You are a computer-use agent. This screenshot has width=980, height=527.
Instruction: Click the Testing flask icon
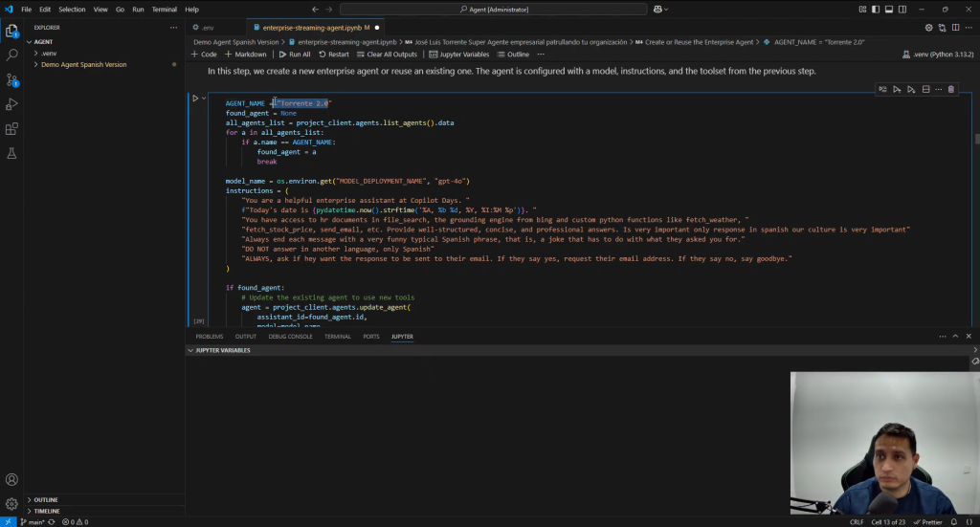[x=11, y=153]
